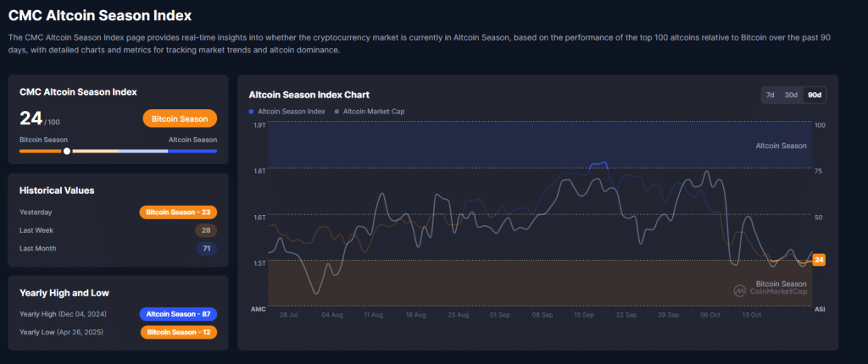This screenshot has height=364, width=868.
Task: Click the current value 24 chart marker
Action: pos(820,260)
